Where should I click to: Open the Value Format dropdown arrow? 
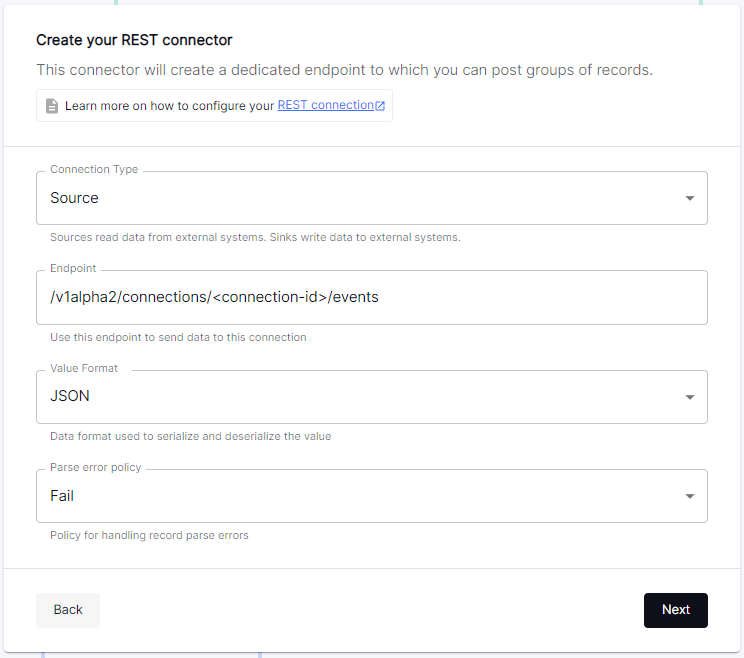tap(689, 397)
